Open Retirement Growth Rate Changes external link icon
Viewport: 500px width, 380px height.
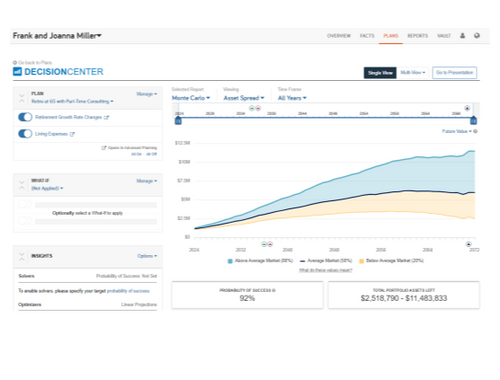(x=106, y=117)
